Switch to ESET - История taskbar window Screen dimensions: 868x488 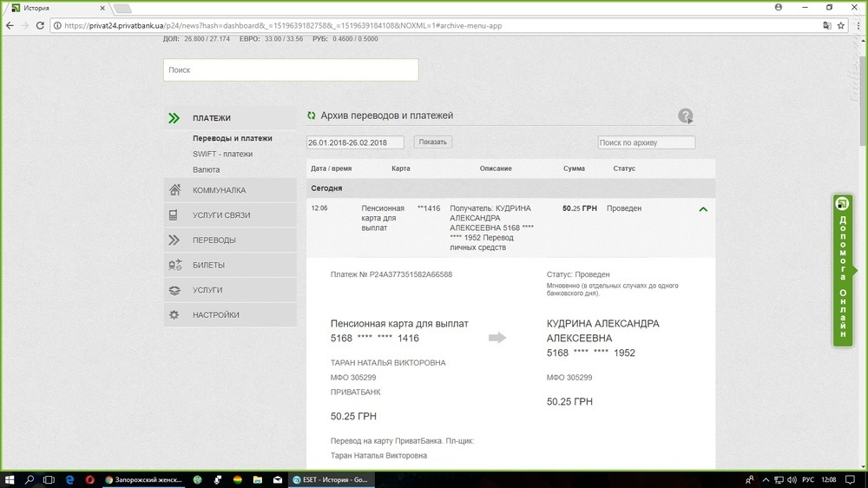coord(331,479)
